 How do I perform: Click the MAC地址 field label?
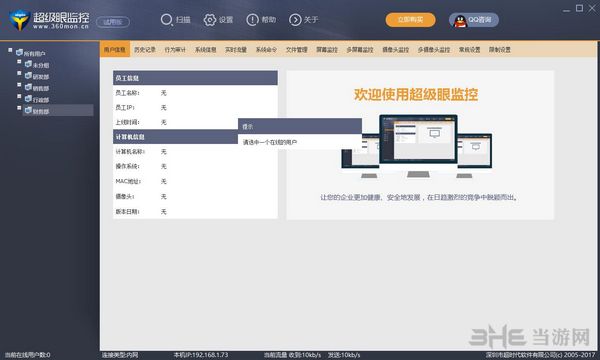128,181
